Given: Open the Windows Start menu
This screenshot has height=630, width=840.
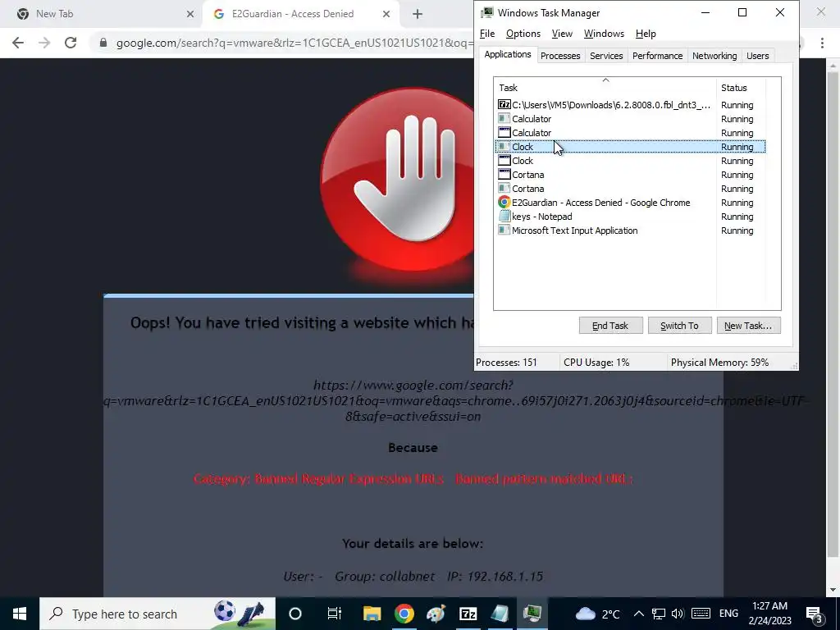Looking at the screenshot, I should [20, 614].
